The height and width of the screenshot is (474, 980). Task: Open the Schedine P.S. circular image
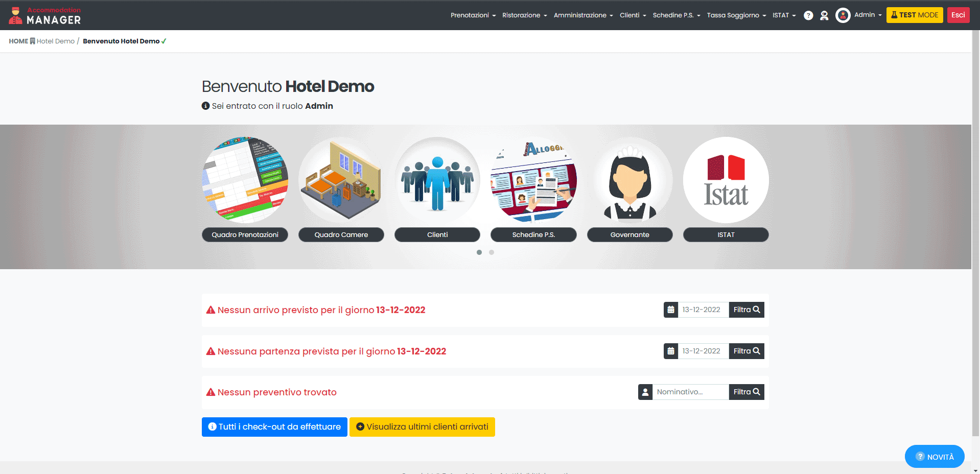(533, 180)
